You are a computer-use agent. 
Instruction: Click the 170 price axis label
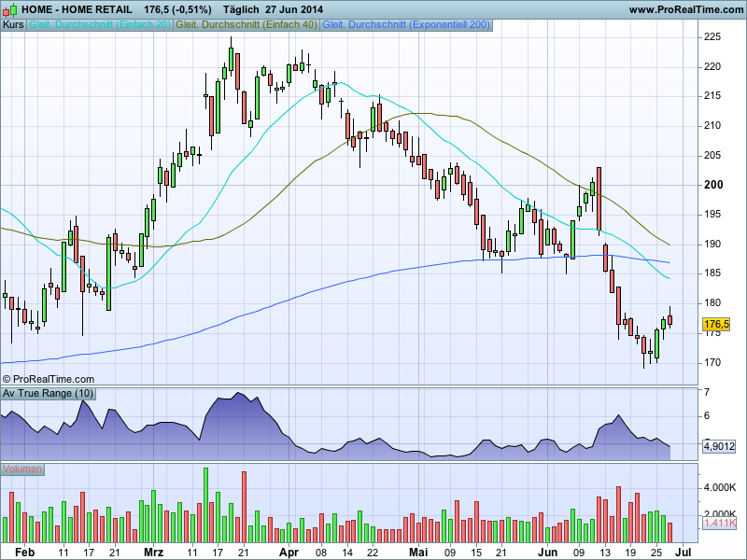pyautogui.click(x=712, y=362)
